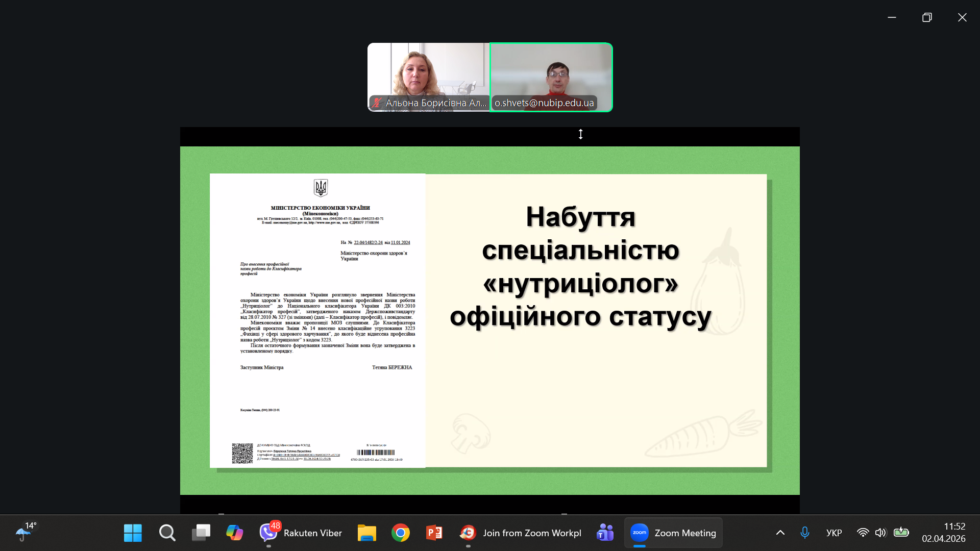This screenshot has height=551, width=980.
Task: Open Task View icon
Action: pyautogui.click(x=201, y=533)
